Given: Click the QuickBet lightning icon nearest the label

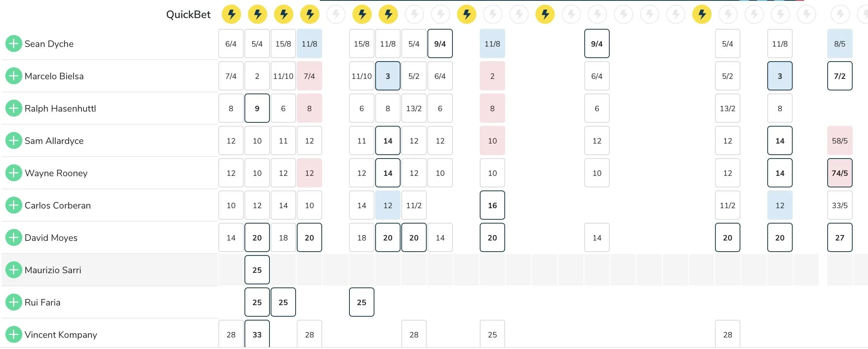Looking at the screenshot, I should click(x=231, y=15).
